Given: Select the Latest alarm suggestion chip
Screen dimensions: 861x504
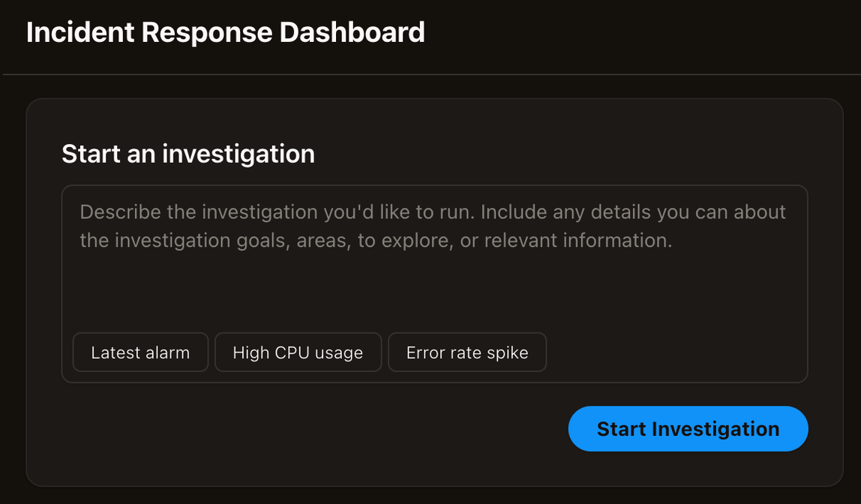Looking at the screenshot, I should (x=140, y=352).
